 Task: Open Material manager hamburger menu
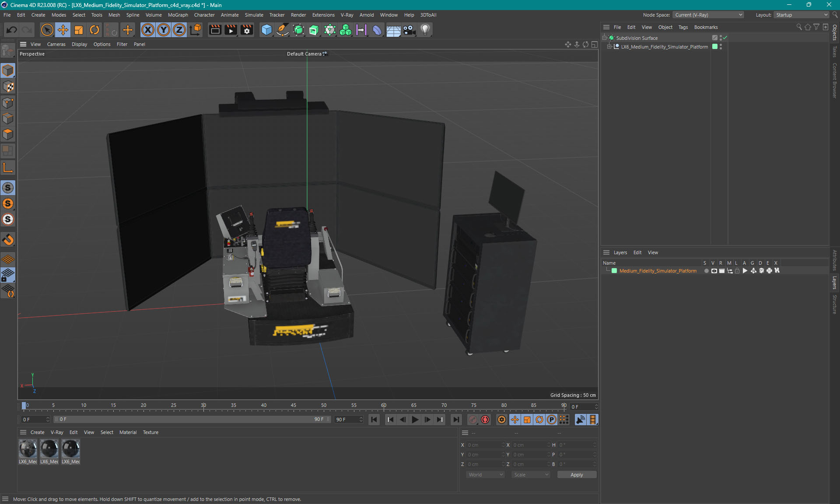tap(23, 432)
